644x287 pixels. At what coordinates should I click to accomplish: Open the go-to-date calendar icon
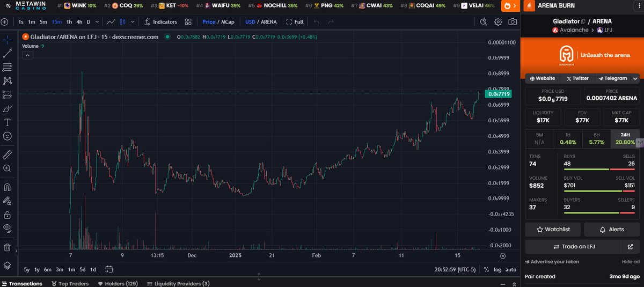click(x=109, y=269)
